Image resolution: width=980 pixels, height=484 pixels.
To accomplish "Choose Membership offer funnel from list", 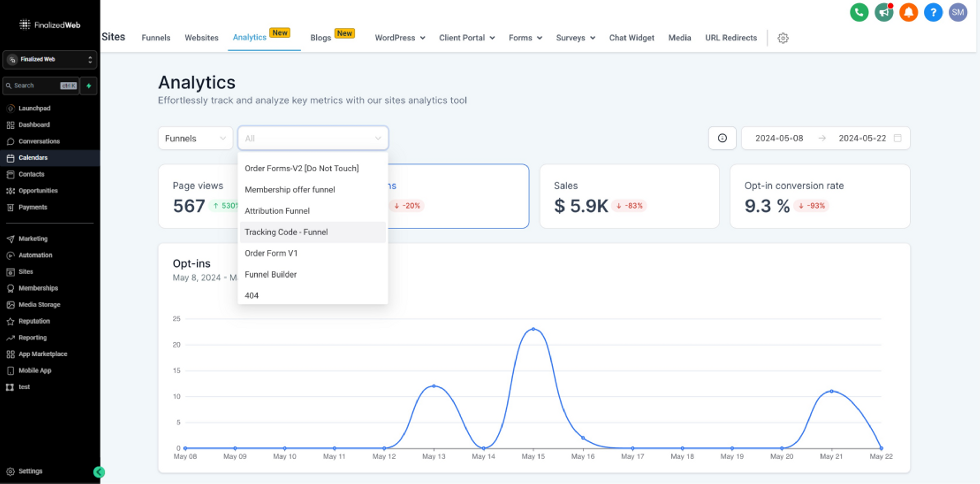I will click(289, 190).
